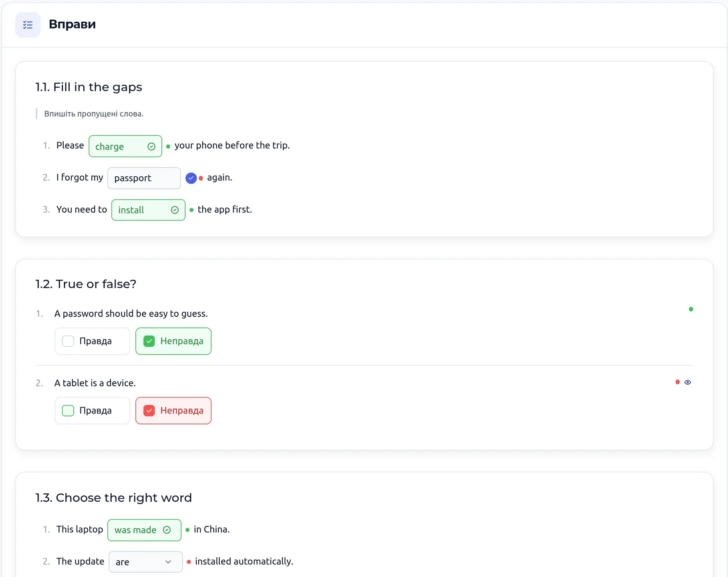Click the text 'installed automatically.'
The image size is (728, 577).
click(244, 561)
